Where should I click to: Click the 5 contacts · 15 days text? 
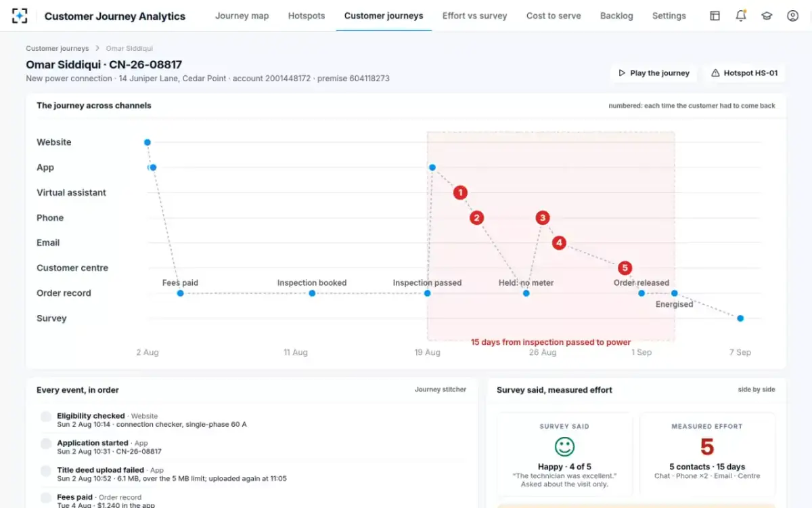click(707, 467)
